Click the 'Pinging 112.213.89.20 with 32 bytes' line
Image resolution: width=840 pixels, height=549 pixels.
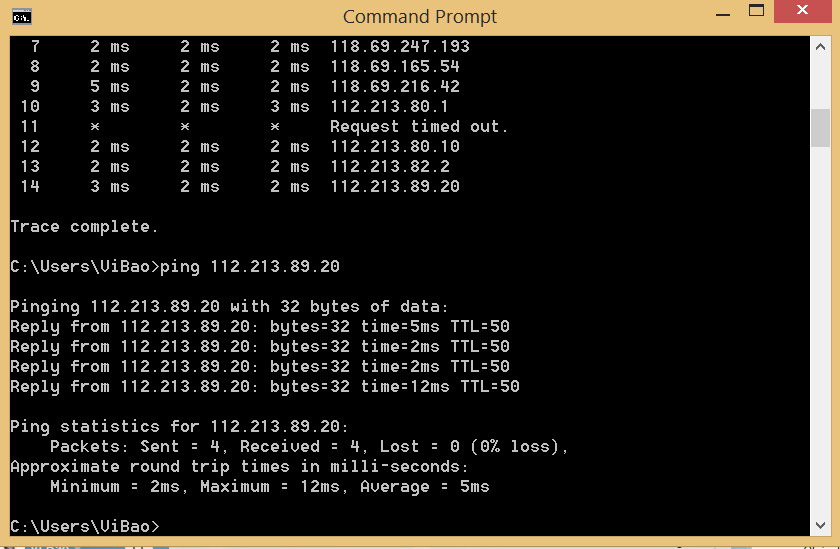tap(229, 306)
